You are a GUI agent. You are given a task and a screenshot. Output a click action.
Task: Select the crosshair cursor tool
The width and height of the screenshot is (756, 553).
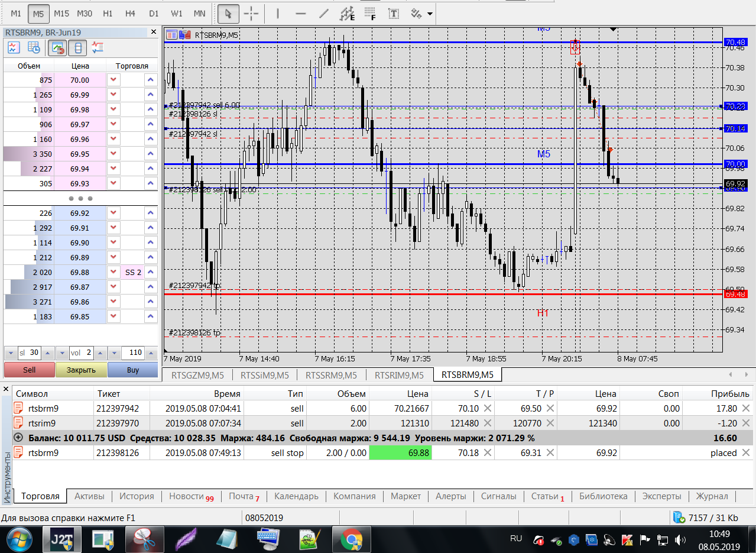pos(251,13)
